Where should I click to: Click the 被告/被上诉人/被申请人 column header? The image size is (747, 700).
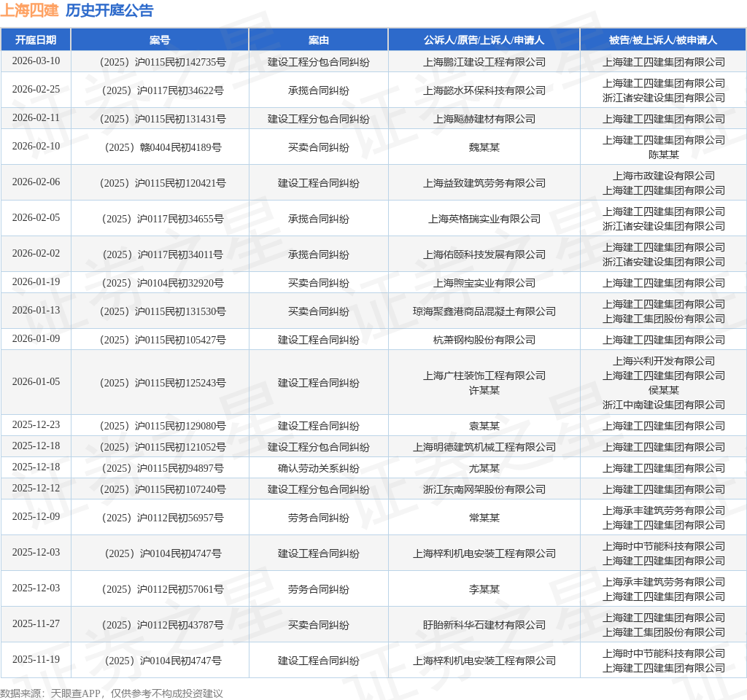click(663, 40)
